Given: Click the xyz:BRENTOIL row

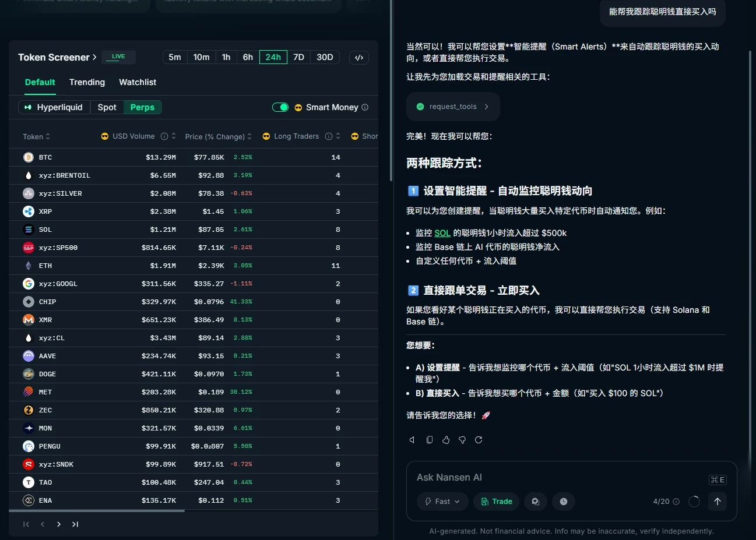Looking at the screenshot, I should pyautogui.click(x=194, y=175).
